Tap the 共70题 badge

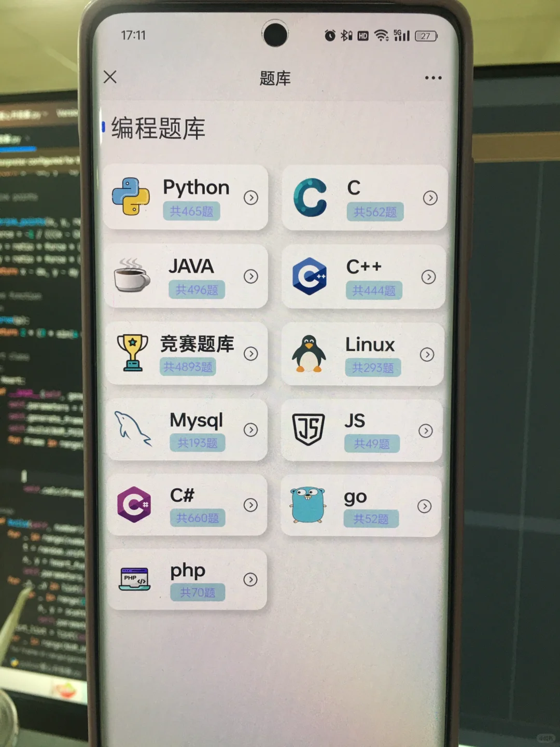198,592
